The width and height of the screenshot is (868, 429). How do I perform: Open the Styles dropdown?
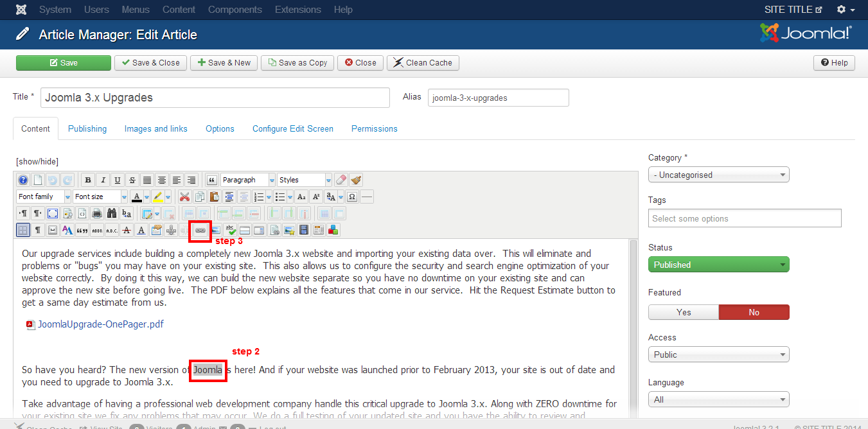pyautogui.click(x=305, y=180)
